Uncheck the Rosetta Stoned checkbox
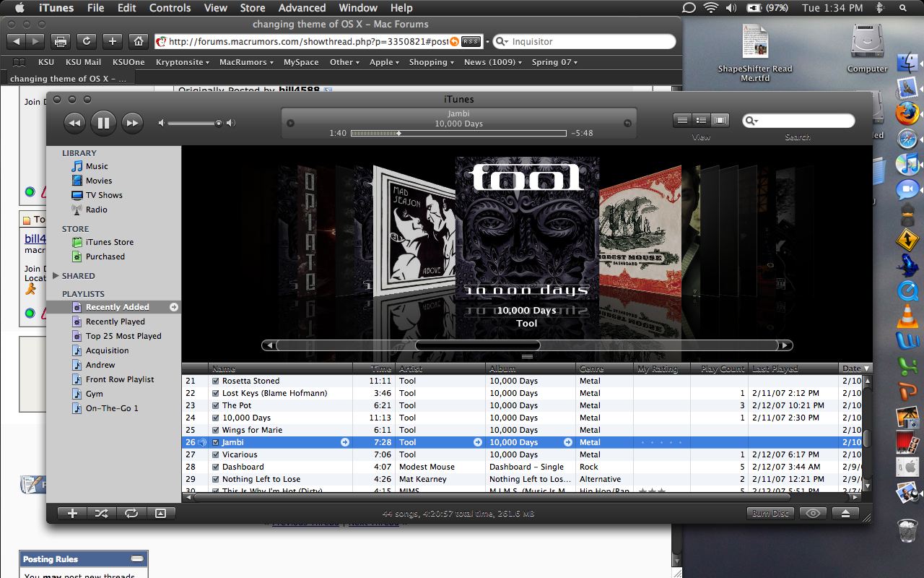The image size is (924, 578). tap(215, 381)
